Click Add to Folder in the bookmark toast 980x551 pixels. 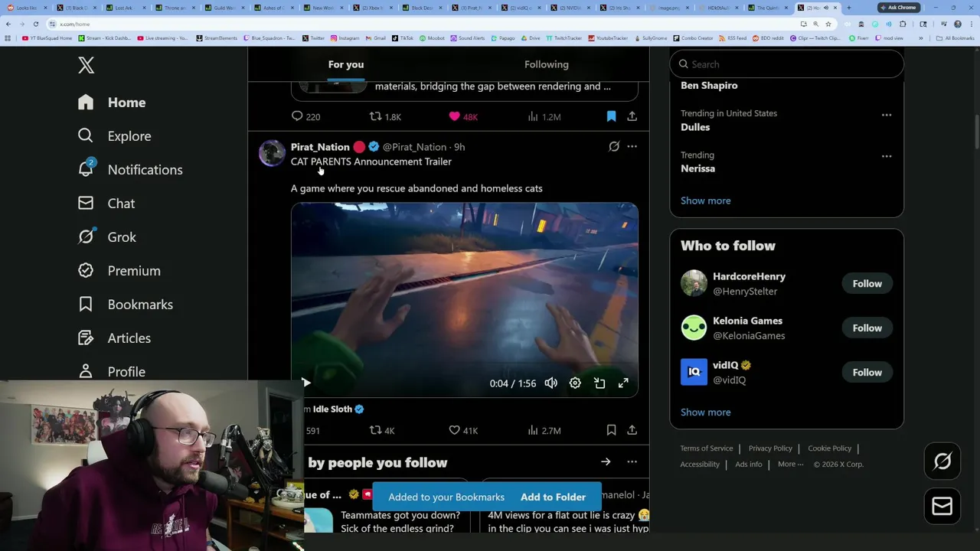click(x=553, y=497)
